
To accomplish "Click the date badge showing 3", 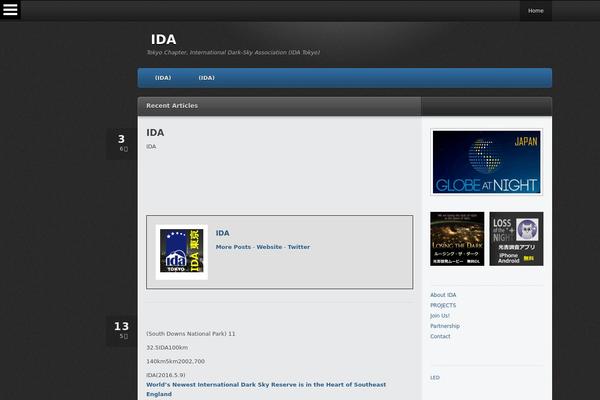I will (x=122, y=144).
